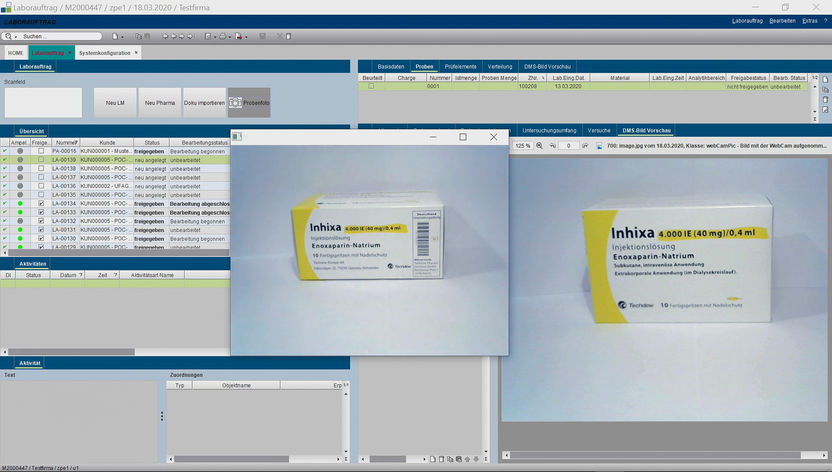Click the Neu LM button
This screenshot has height=472, width=832.
pyautogui.click(x=115, y=102)
